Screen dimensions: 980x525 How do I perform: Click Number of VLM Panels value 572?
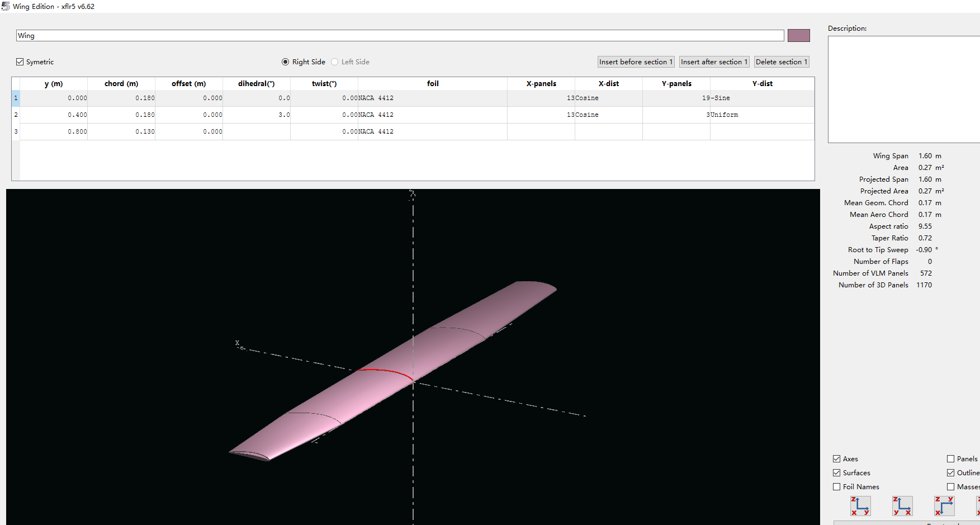point(926,273)
